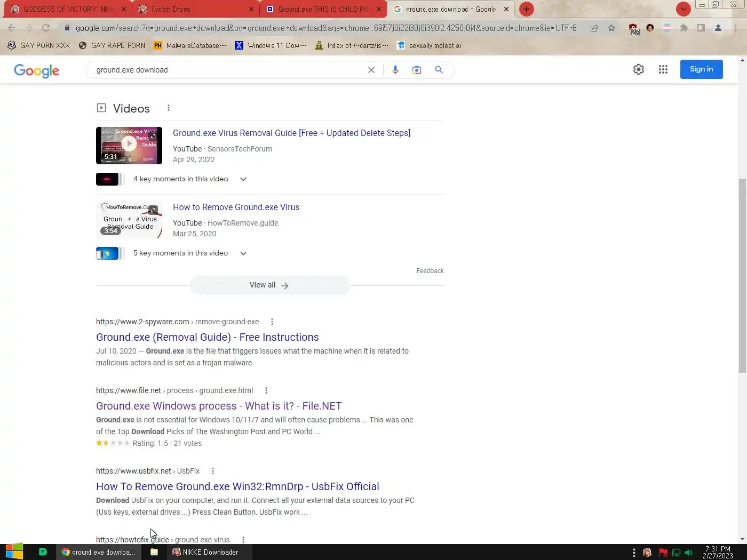
Task: Click the share page icon in address bar
Action: 594,28
